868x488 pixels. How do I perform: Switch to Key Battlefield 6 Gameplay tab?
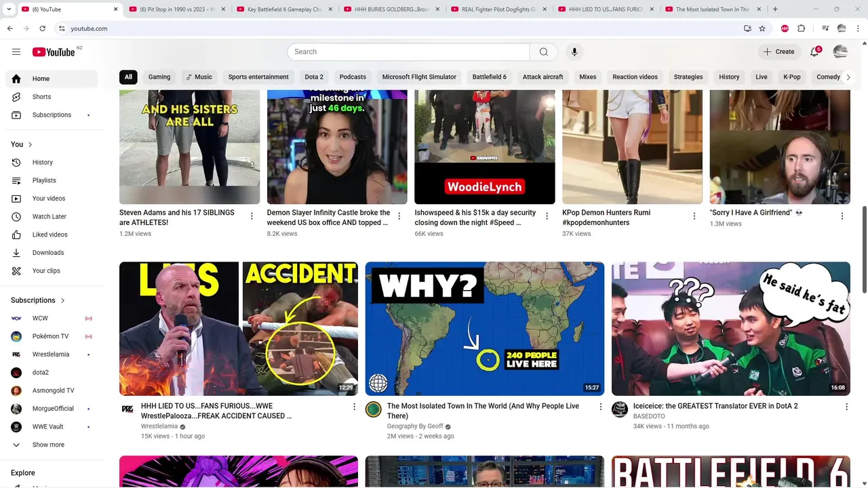285,9
